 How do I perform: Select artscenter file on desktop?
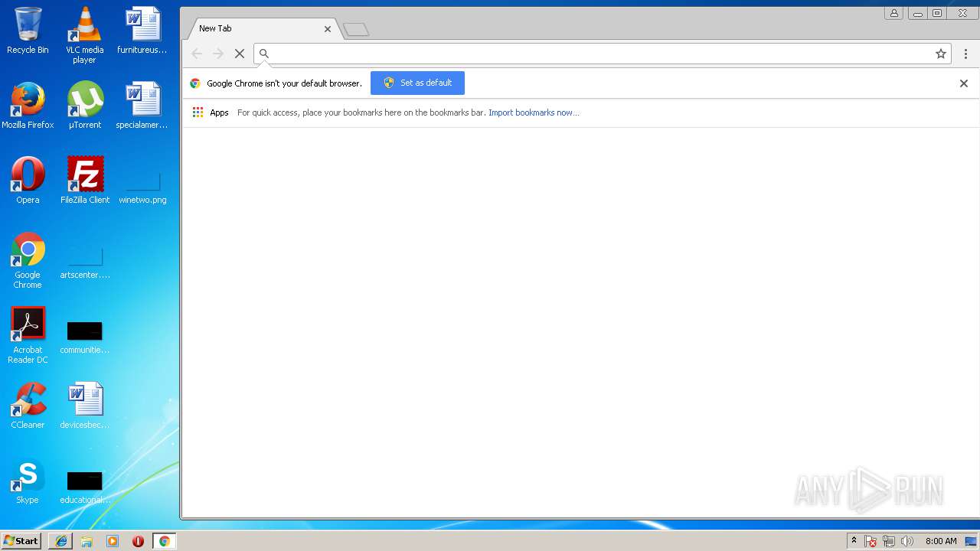(85, 262)
